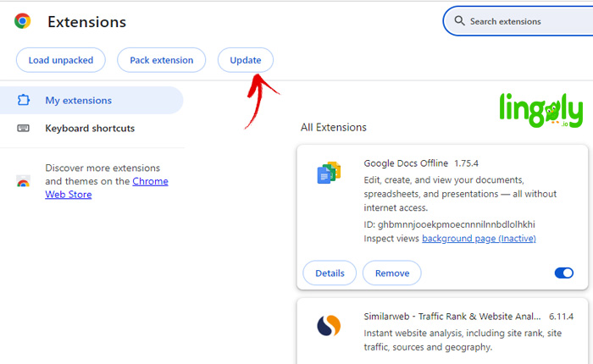Image resolution: width=593 pixels, height=364 pixels.
Task: Open Details for Google Docs Offline
Action: click(330, 273)
